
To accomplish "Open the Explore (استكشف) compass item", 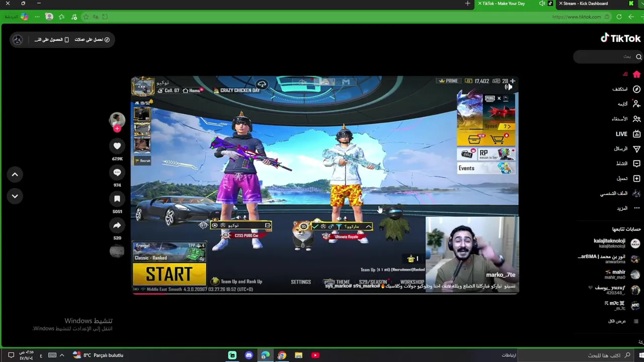I will (626, 89).
